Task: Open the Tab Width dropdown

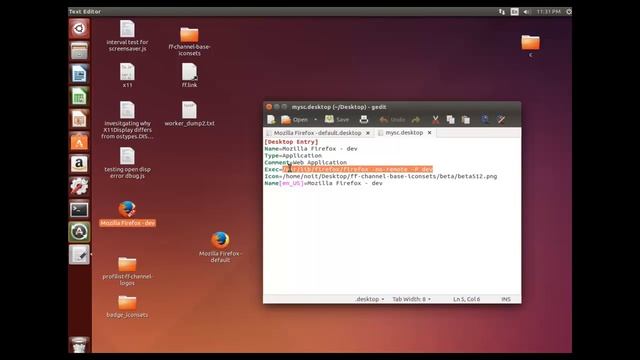Action: pos(411,299)
